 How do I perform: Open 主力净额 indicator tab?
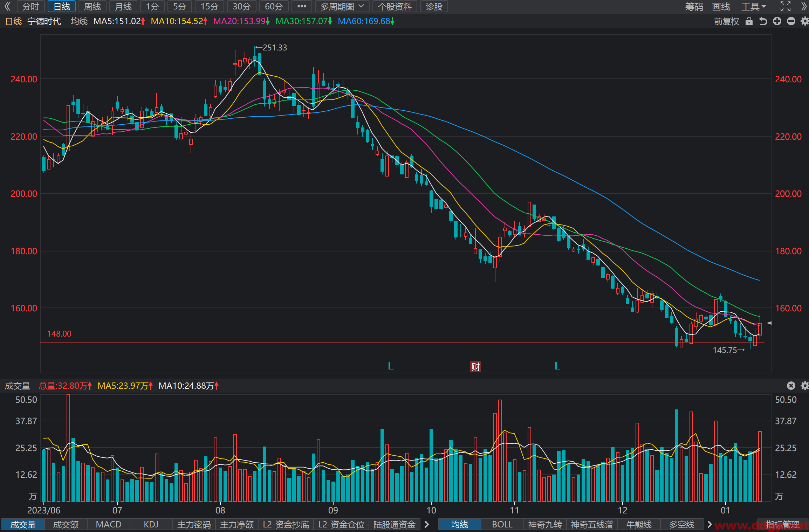click(x=237, y=524)
